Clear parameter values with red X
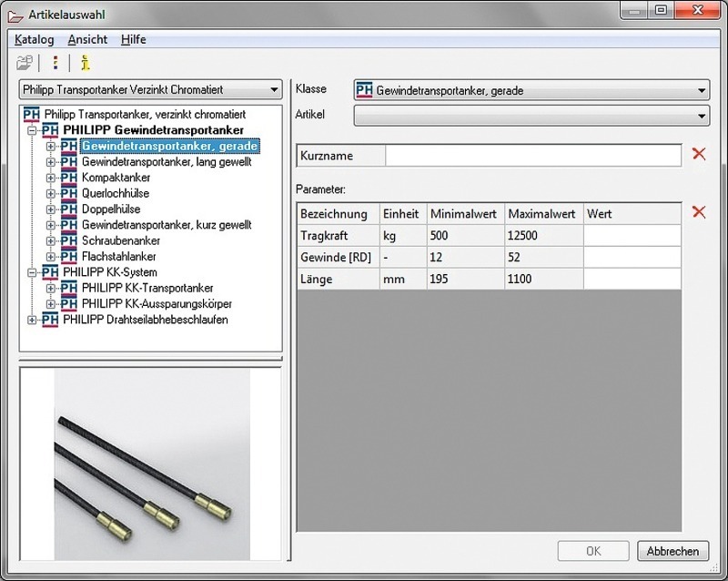This screenshot has width=728, height=581. point(699,212)
